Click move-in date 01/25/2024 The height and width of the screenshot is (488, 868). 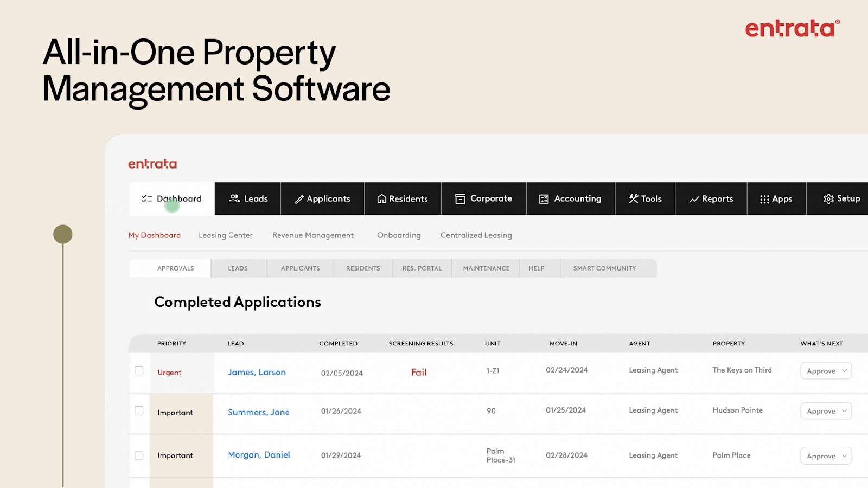pos(566,410)
